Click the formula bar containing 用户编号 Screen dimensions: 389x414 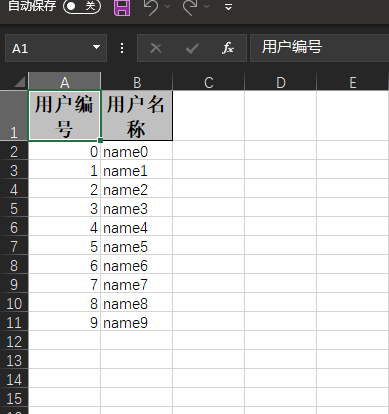[319, 48]
